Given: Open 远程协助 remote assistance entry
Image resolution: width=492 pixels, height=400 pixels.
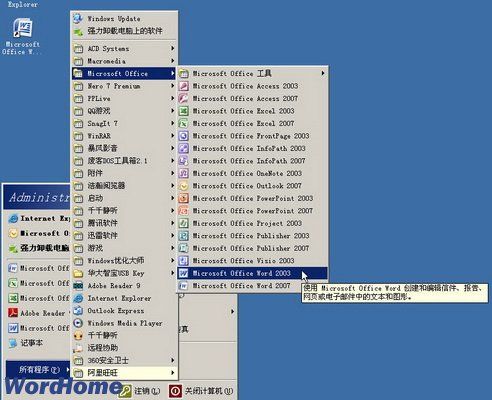Looking at the screenshot, I should tap(124, 348).
